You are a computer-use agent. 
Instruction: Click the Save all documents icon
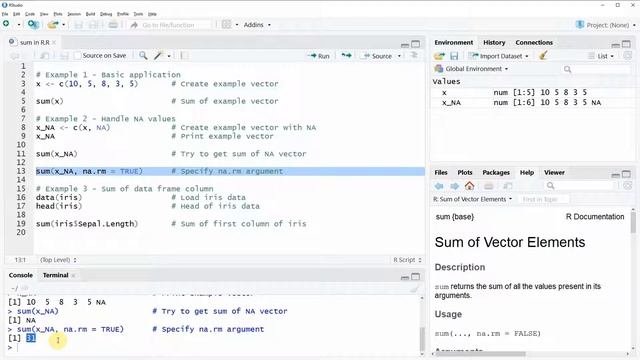[93, 25]
